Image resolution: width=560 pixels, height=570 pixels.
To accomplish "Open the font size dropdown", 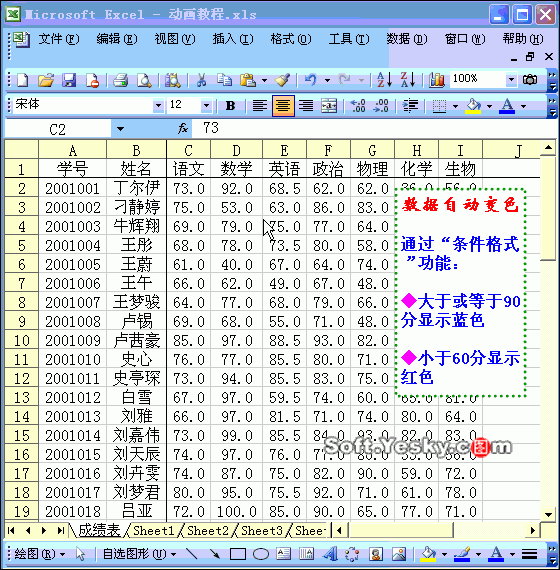I will click(x=206, y=105).
